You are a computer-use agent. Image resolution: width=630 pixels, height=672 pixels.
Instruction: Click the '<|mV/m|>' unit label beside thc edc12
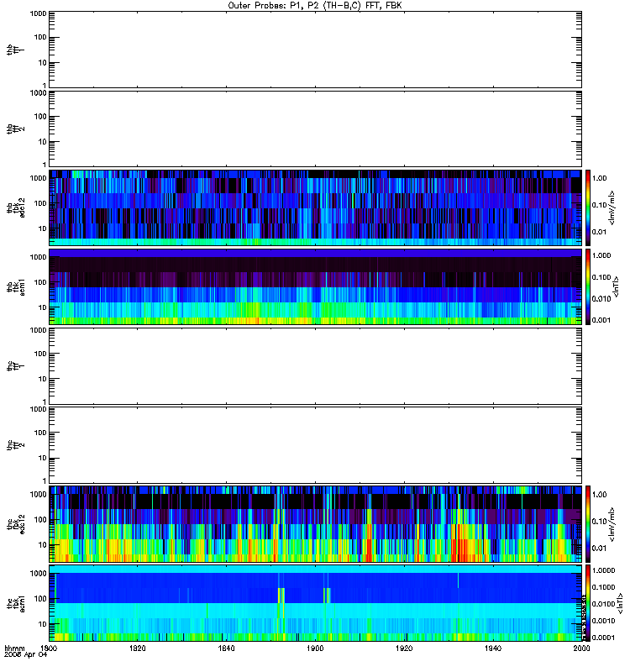[613, 524]
